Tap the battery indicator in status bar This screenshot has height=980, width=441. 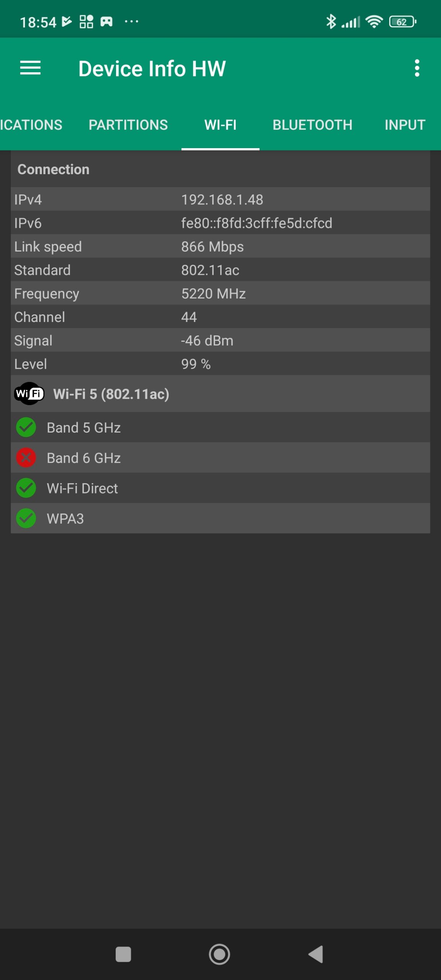pos(402,22)
